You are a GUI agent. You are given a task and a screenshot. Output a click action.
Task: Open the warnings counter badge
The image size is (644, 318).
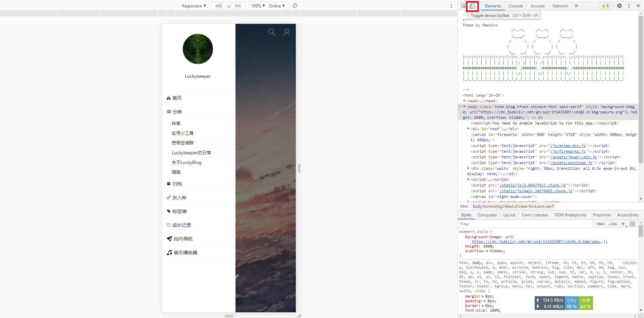605,6
